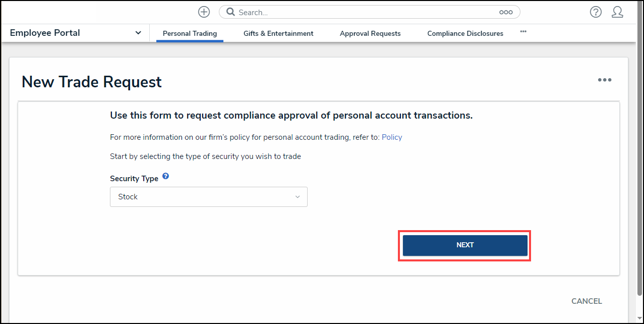Show more navigation tabs via ellipsis
This screenshot has width=644, height=324.
point(523,31)
